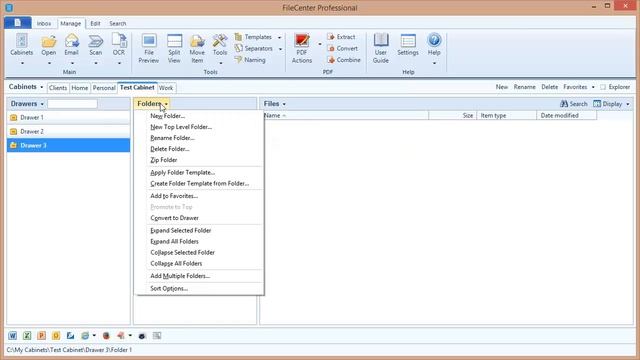Open the Cabinets ribbon icon
The width and height of the screenshot is (640, 360).
(22, 44)
